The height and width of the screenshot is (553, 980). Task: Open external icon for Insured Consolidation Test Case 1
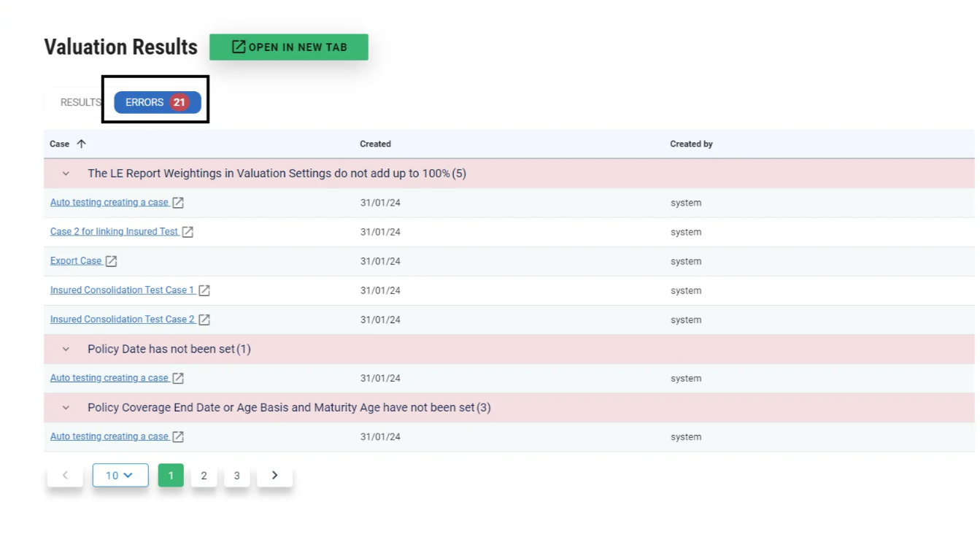[x=204, y=290]
